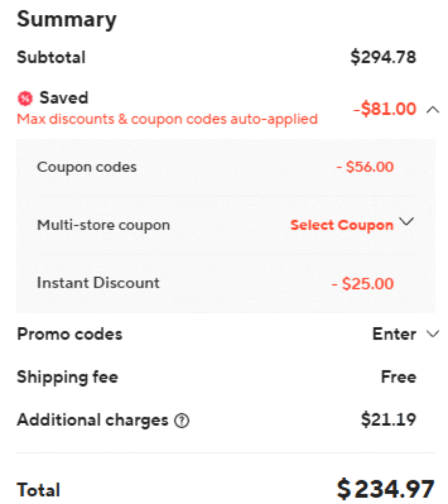This screenshot has height=504, width=448.
Task: Click the Promo codes label
Action: tap(69, 334)
